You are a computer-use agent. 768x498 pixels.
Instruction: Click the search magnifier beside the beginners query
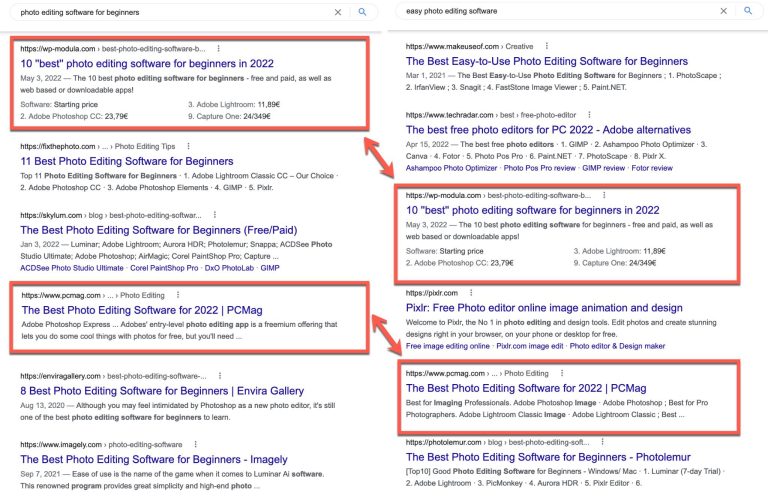click(361, 12)
